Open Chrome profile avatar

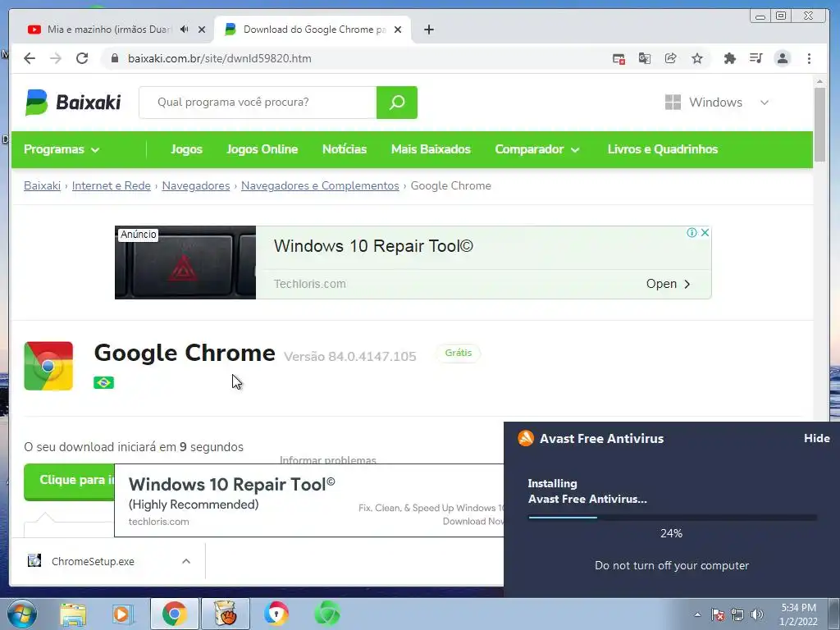coord(782,58)
